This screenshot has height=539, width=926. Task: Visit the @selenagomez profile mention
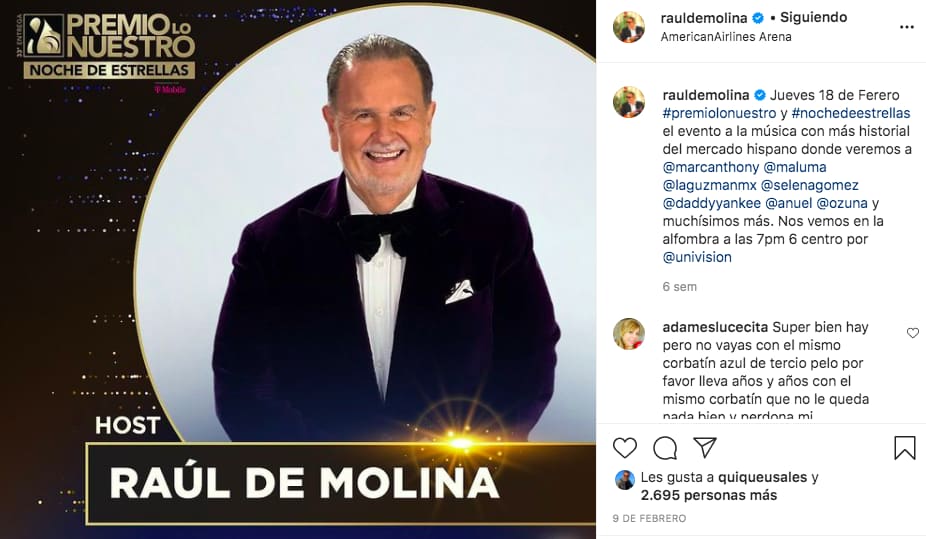tap(810, 185)
